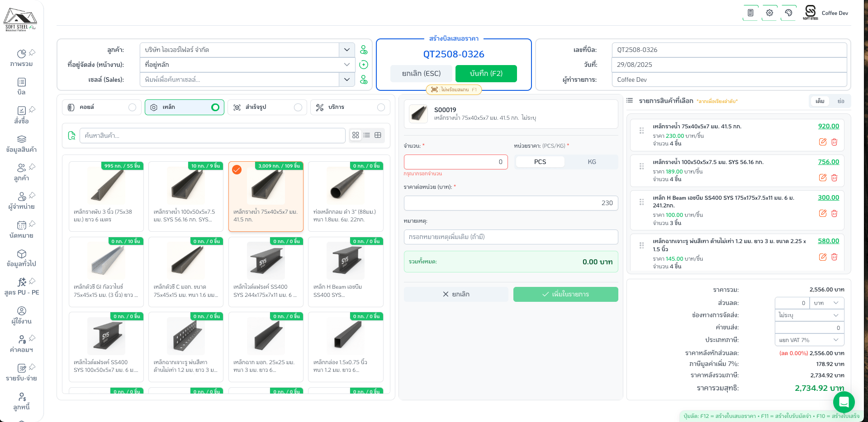Switch price unit to KG
Screen dimensions: 868x422
[592, 162]
